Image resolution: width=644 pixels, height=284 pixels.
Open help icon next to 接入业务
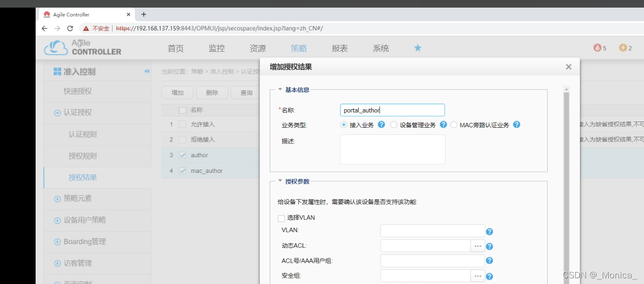click(381, 124)
